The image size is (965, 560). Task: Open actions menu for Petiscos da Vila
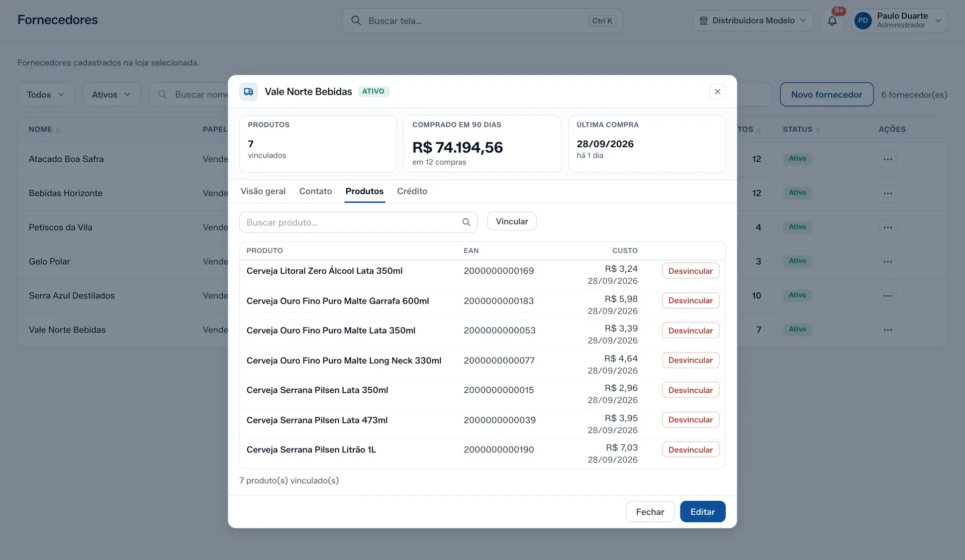(888, 228)
